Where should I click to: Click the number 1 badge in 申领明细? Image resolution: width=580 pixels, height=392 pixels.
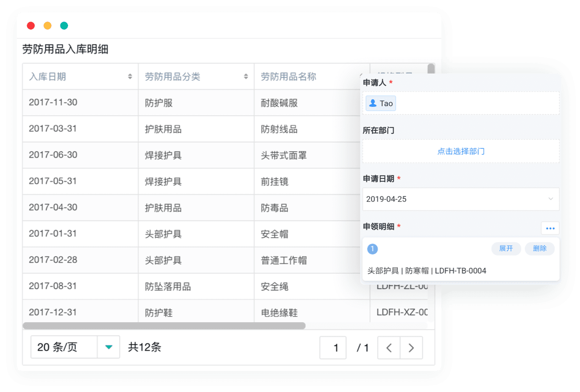pyautogui.click(x=372, y=249)
